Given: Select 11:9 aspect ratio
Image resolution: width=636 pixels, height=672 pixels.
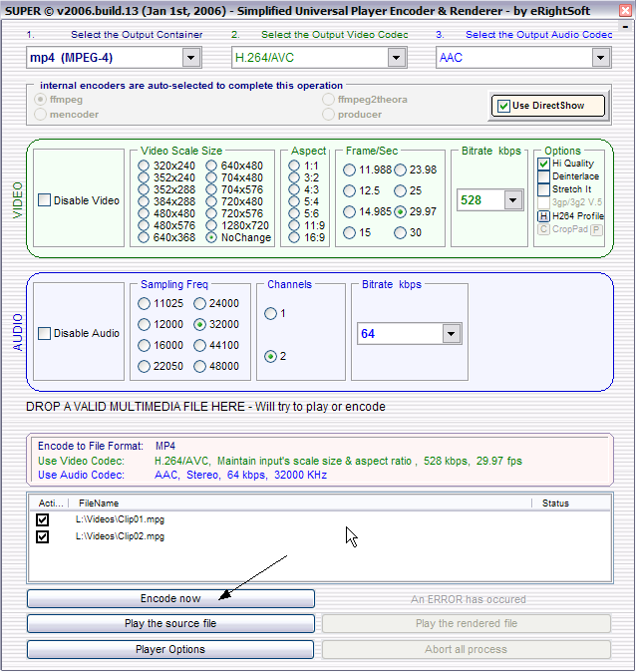Looking at the screenshot, I should (294, 225).
